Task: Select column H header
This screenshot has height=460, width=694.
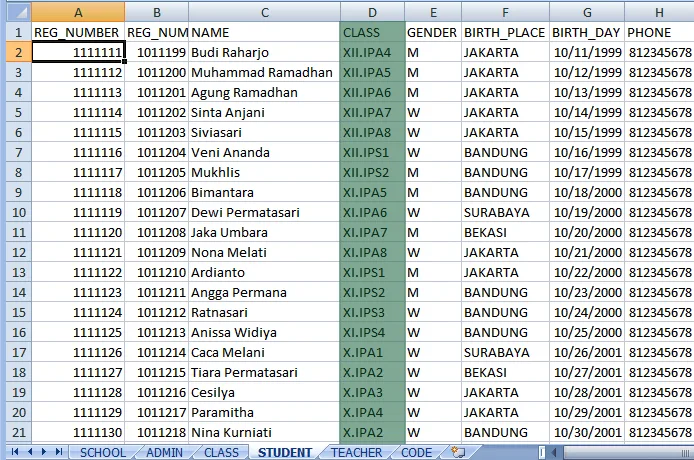Action: click(659, 12)
